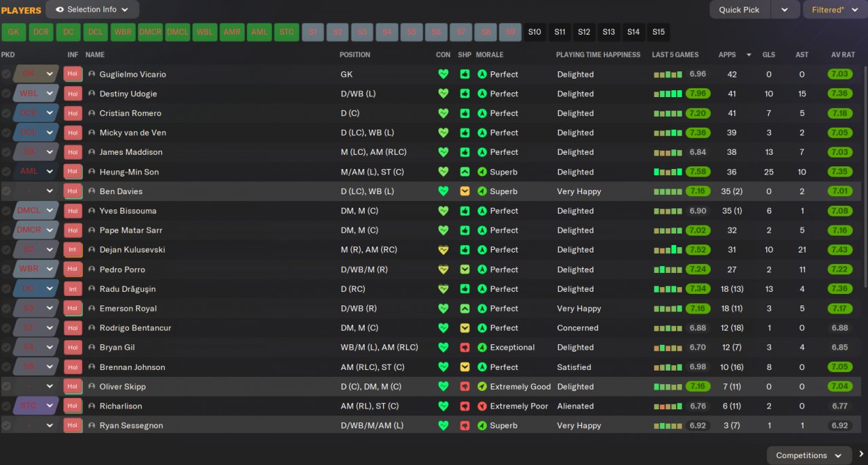Click Richarlison's Alienated playing time cell
Image resolution: width=868 pixels, height=465 pixels.
pyautogui.click(x=575, y=406)
